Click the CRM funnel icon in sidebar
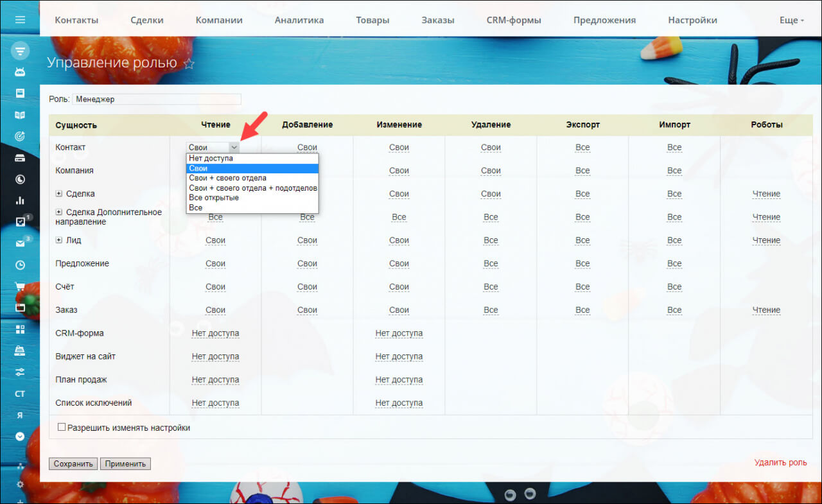Image resolution: width=822 pixels, height=504 pixels. [20, 51]
